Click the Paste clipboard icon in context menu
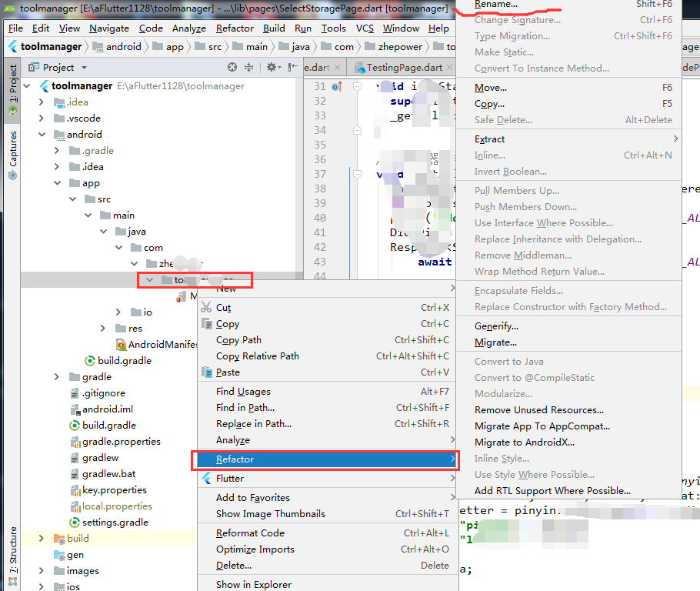This screenshot has width=700, height=591. point(207,372)
